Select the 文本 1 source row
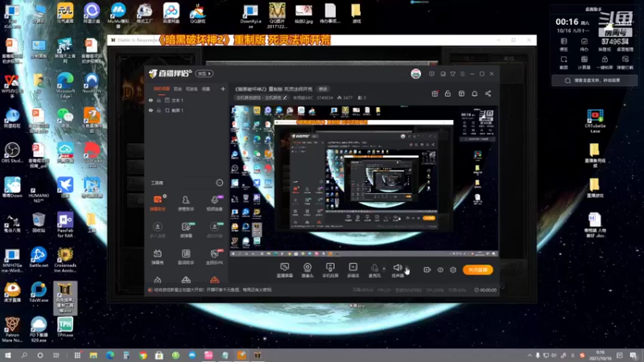 pos(187,100)
